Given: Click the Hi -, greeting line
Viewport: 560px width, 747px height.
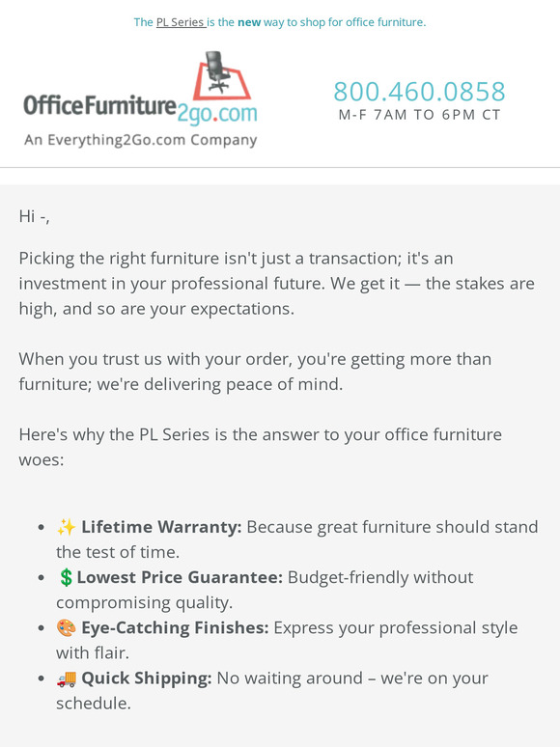Looking at the screenshot, I should 35,216.
